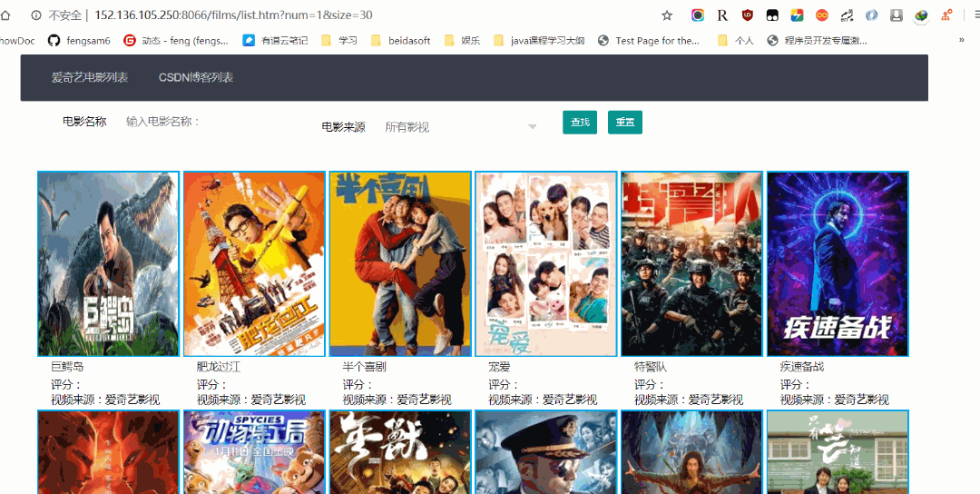Open the EN translate extension icon
This screenshot has width=980, height=494.
click(847, 15)
